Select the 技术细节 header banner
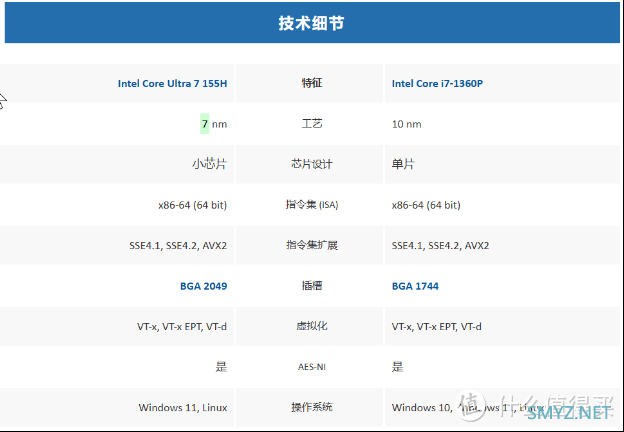Image resolution: width=624 pixels, height=432 pixels. click(312, 23)
